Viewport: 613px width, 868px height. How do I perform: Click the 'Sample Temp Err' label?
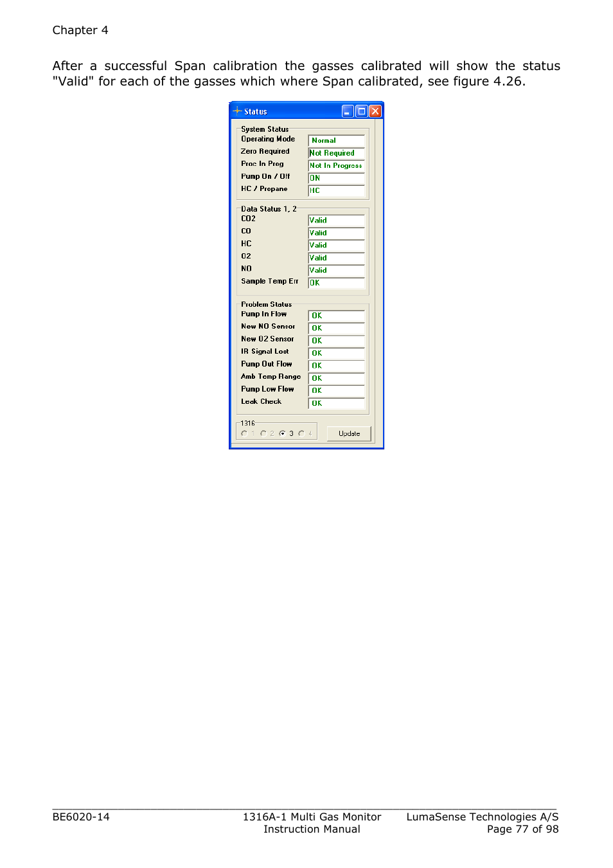point(270,281)
